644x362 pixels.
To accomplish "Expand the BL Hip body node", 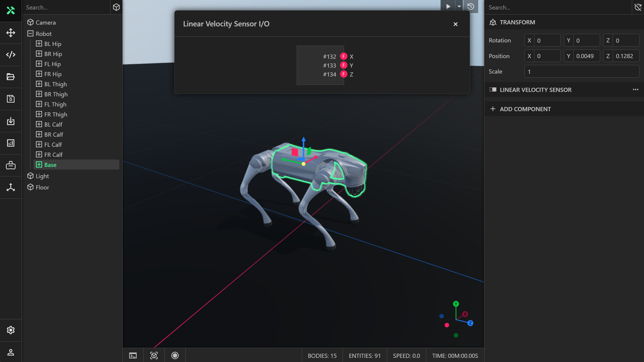I will [x=38, y=43].
